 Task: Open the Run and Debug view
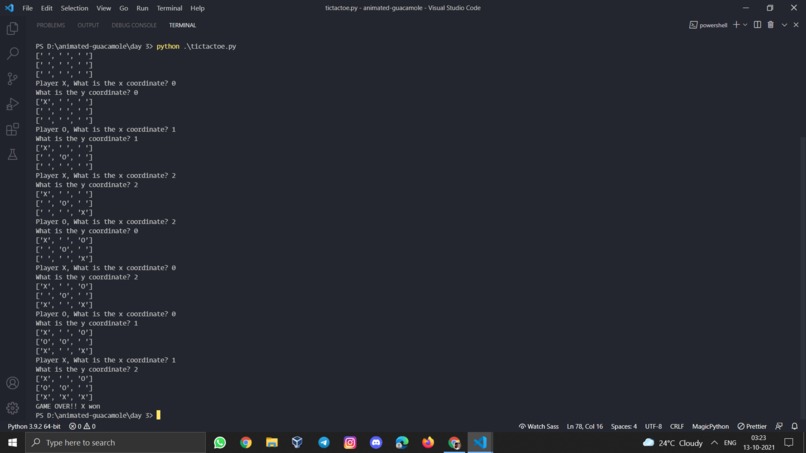point(12,104)
